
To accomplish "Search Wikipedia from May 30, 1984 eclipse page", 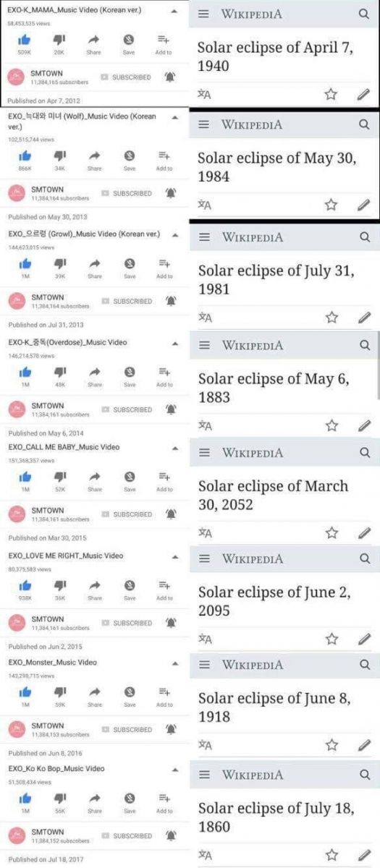I will [x=363, y=124].
